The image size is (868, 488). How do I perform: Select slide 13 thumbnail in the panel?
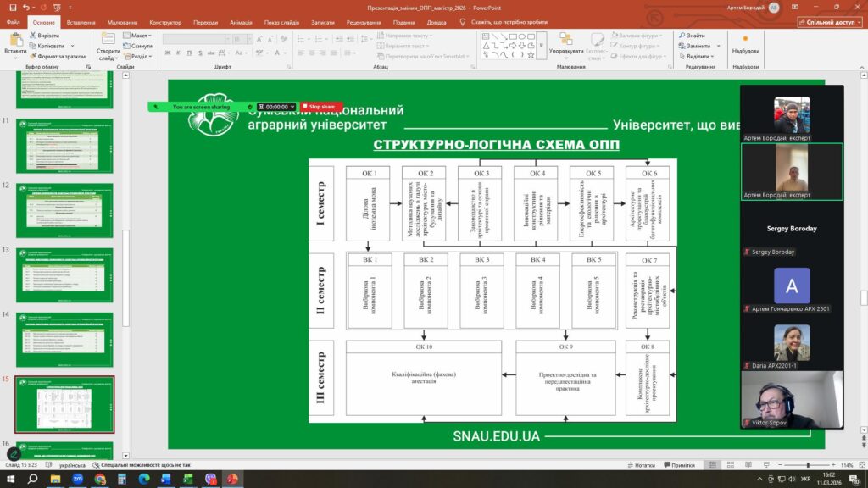(x=64, y=275)
